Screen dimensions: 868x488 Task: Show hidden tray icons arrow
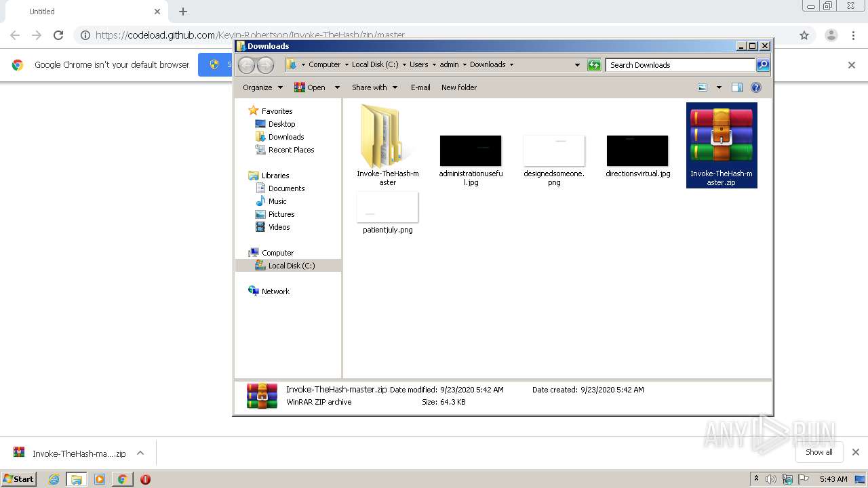(756, 479)
